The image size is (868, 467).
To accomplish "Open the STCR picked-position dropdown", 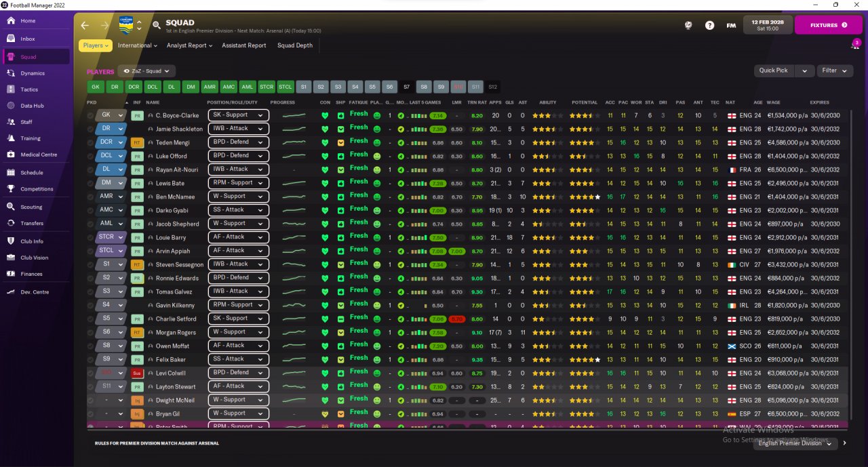I will coord(111,237).
